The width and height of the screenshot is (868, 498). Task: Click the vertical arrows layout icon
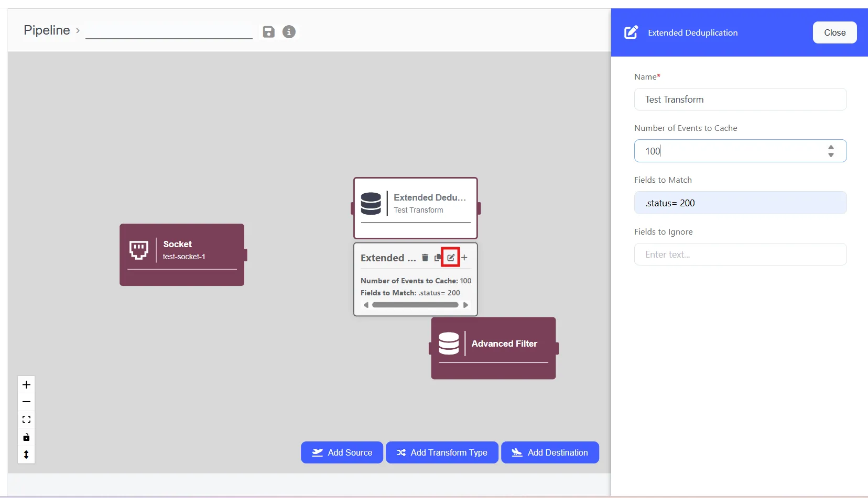tap(26, 455)
